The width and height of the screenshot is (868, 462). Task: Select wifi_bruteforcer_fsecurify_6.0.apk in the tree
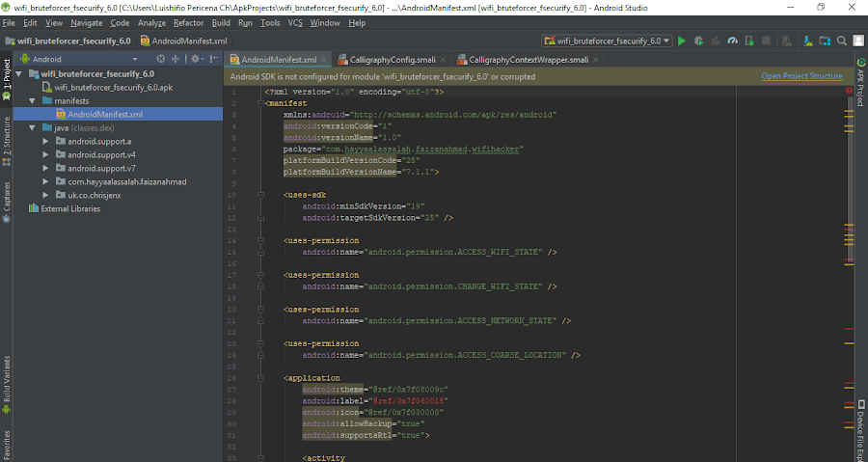tap(108, 88)
